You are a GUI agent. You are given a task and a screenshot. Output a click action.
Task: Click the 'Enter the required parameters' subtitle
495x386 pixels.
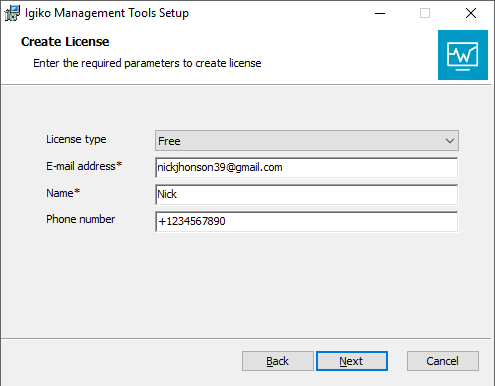(x=147, y=63)
